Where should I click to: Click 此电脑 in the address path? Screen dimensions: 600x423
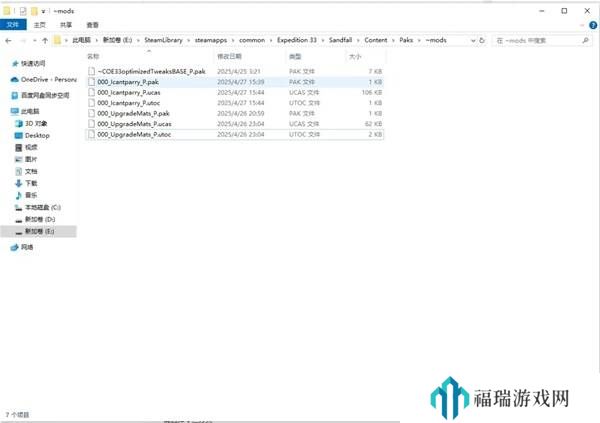[82, 40]
